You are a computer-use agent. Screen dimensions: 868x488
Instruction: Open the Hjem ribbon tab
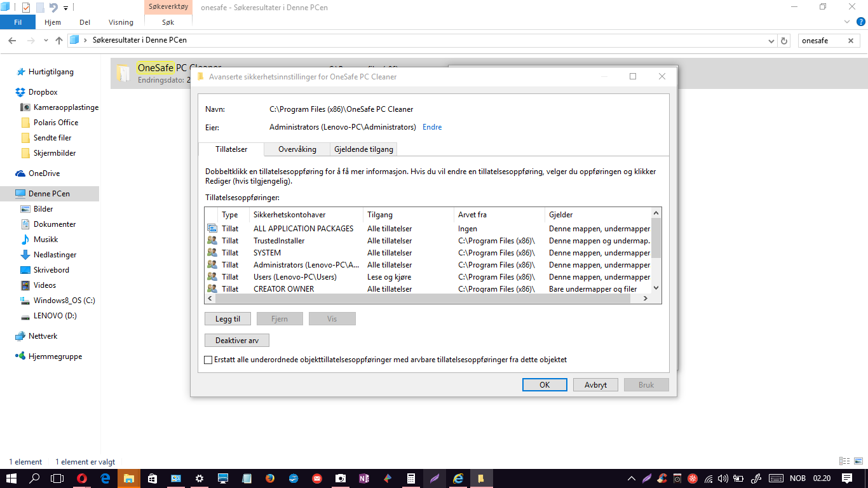(53, 22)
